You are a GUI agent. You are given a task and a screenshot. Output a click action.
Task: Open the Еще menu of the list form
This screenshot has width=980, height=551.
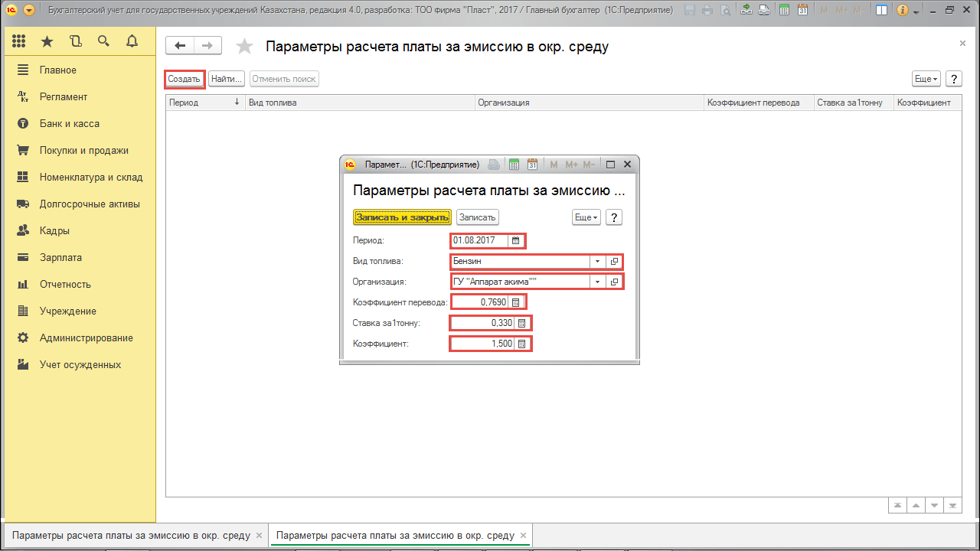pyautogui.click(x=926, y=79)
